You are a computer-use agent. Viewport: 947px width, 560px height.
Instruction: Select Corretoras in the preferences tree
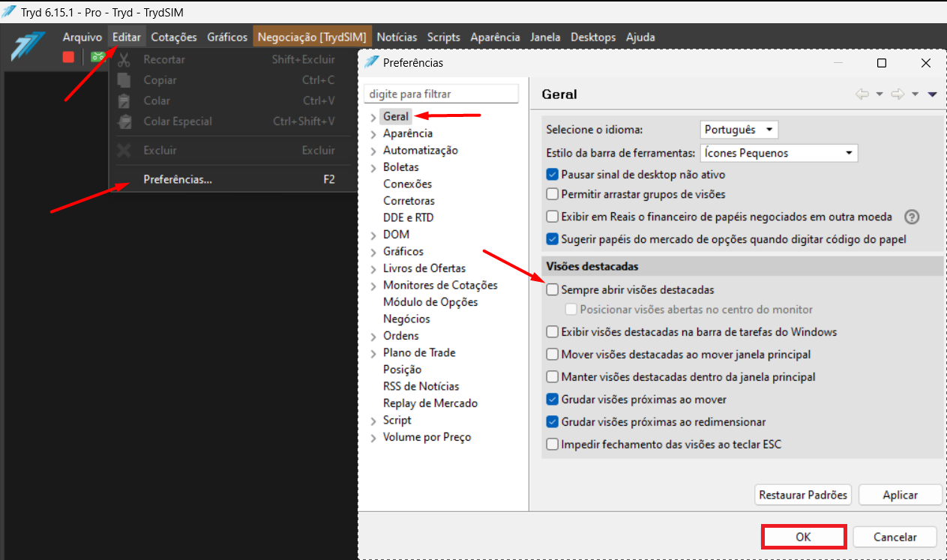[x=409, y=201]
